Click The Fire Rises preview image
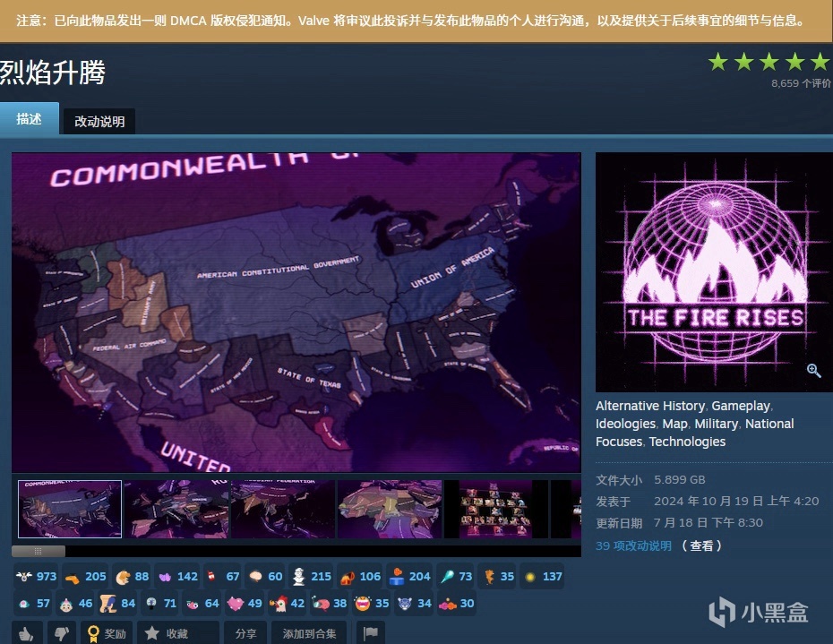 tap(714, 272)
